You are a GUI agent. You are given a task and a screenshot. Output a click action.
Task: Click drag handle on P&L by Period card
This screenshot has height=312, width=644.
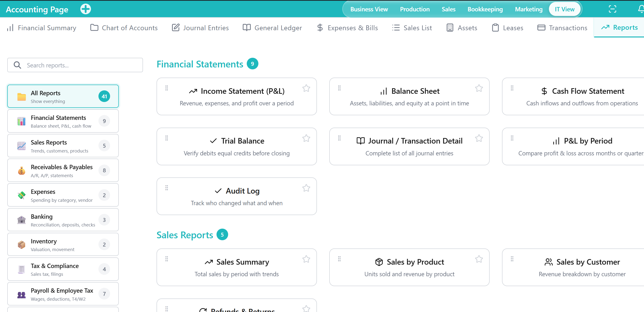click(512, 138)
